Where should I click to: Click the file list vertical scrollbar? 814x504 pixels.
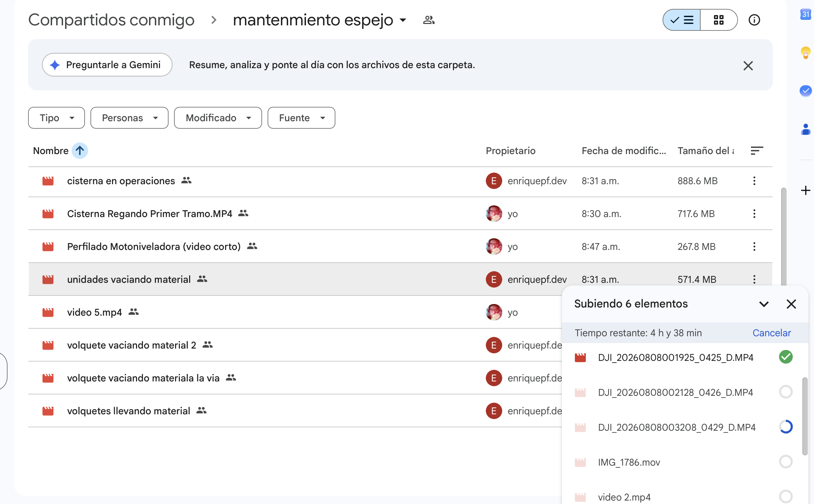coord(784,236)
